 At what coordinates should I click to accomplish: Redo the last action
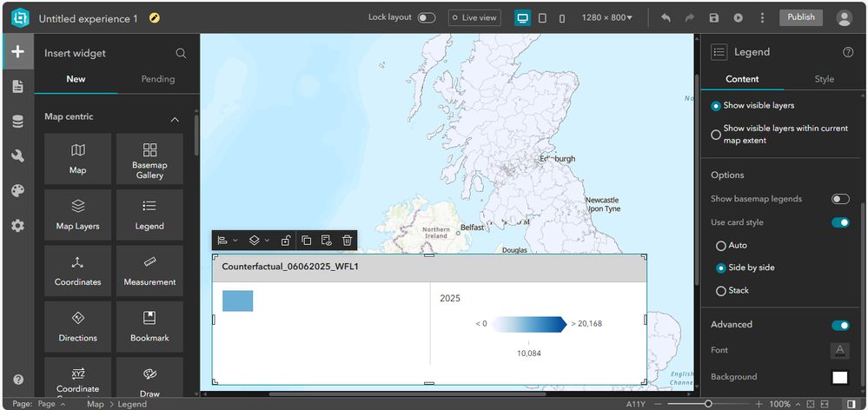(690, 17)
